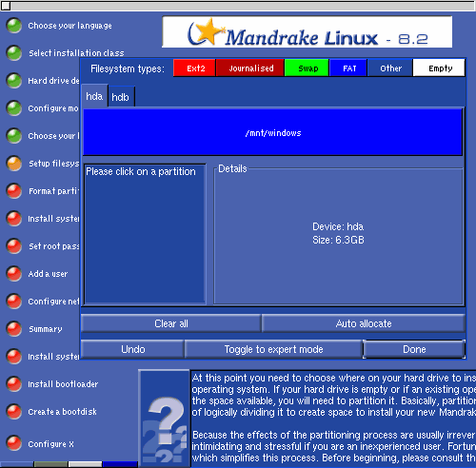Select the /mnt/windows partition bar
This screenshot has width=476, height=468.
272,132
